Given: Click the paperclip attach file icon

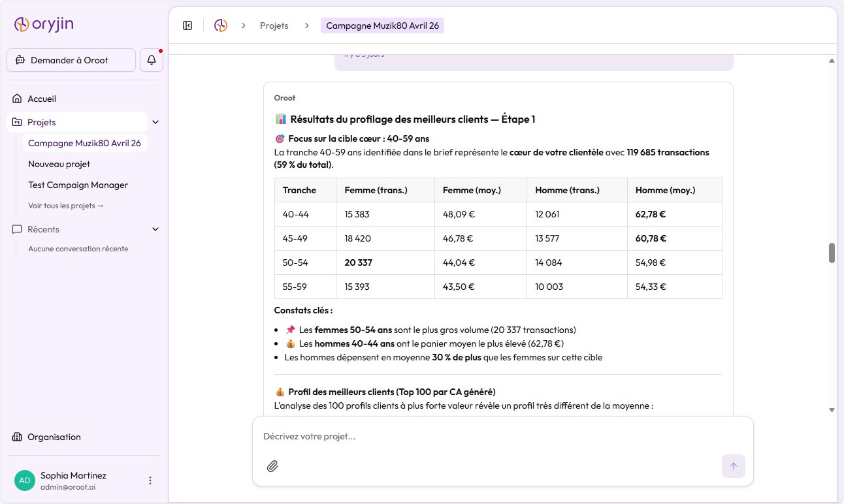Looking at the screenshot, I should (x=272, y=466).
